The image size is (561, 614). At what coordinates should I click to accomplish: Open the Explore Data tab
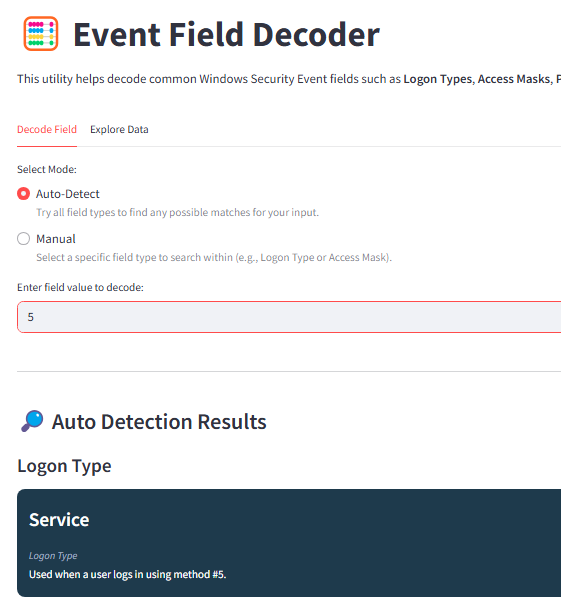pos(119,129)
